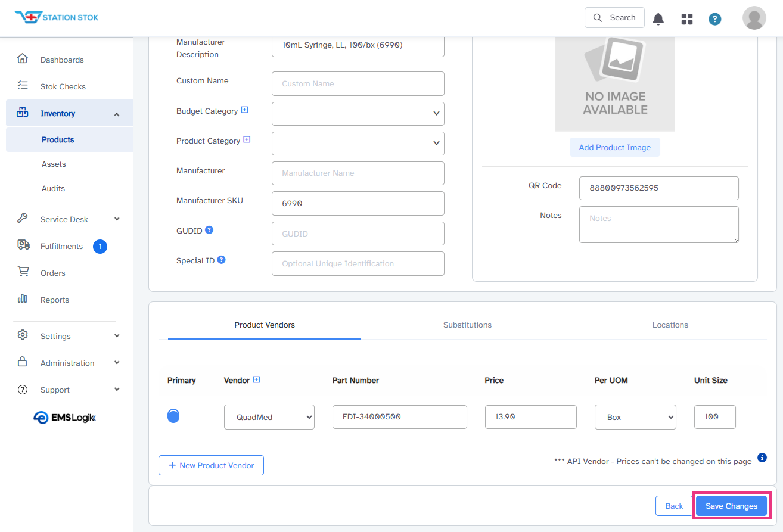Click New Product Vendor button

click(x=211, y=465)
